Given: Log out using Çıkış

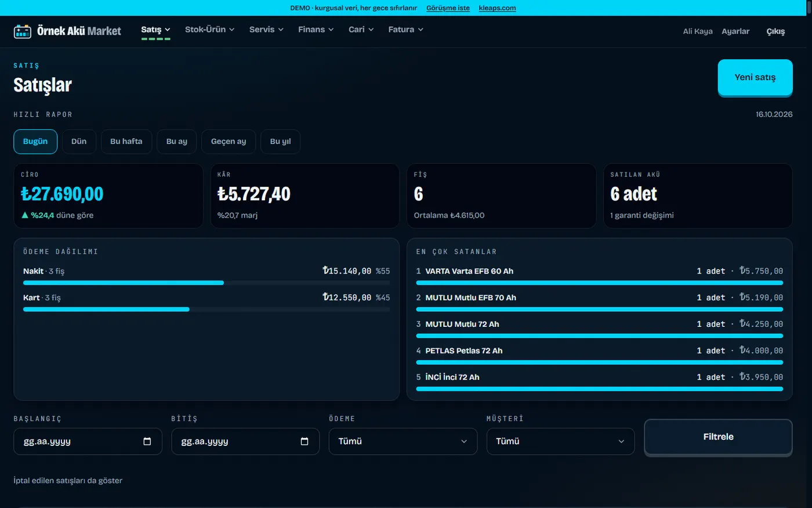Looking at the screenshot, I should (775, 31).
